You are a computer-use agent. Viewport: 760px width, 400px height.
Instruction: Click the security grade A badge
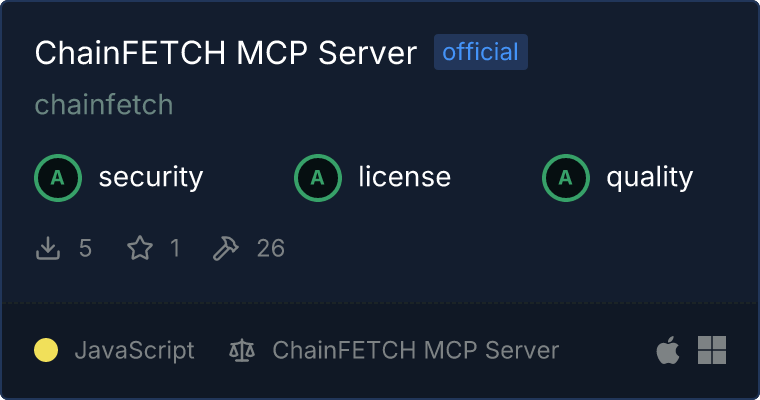[x=58, y=178]
